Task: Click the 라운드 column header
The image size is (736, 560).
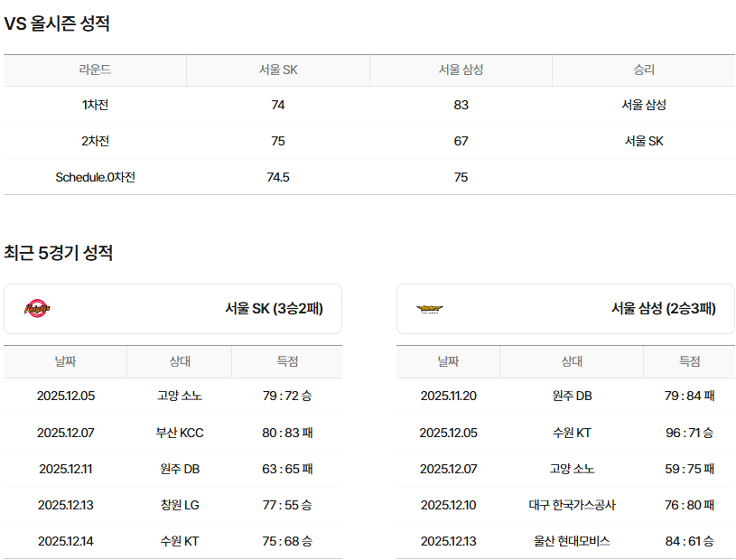Action: (x=95, y=70)
